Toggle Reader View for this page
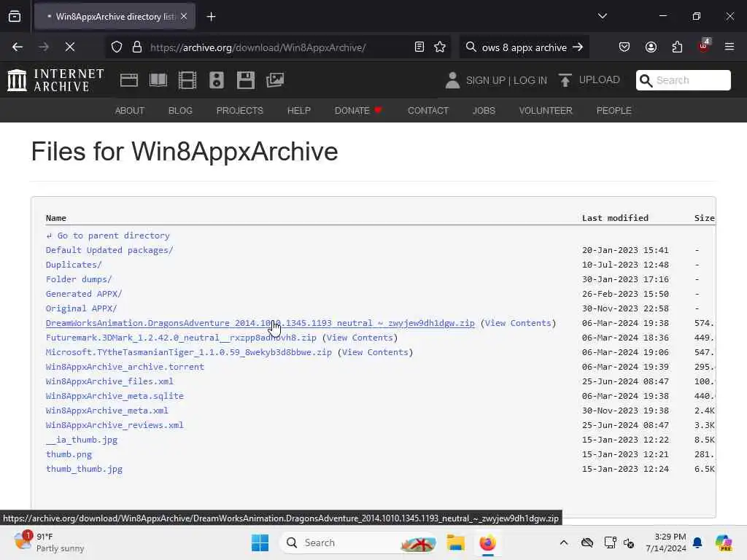This screenshot has width=747, height=560. point(419,47)
